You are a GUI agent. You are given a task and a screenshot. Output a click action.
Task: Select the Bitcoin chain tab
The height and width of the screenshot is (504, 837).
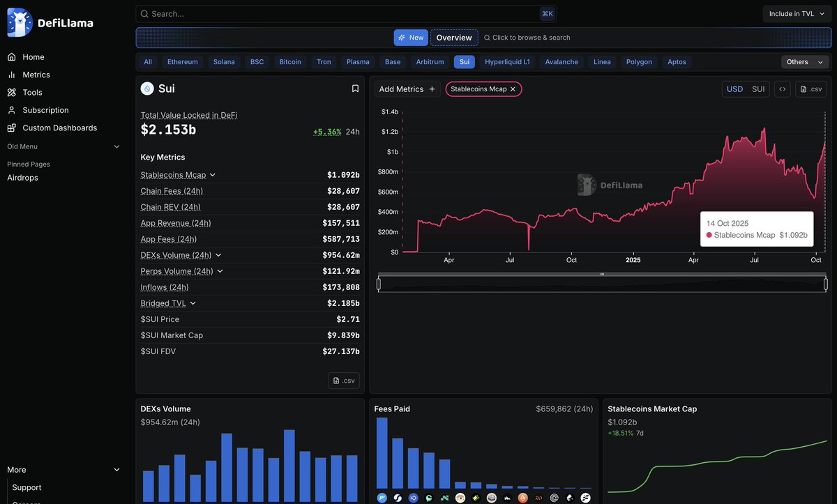pyautogui.click(x=290, y=62)
